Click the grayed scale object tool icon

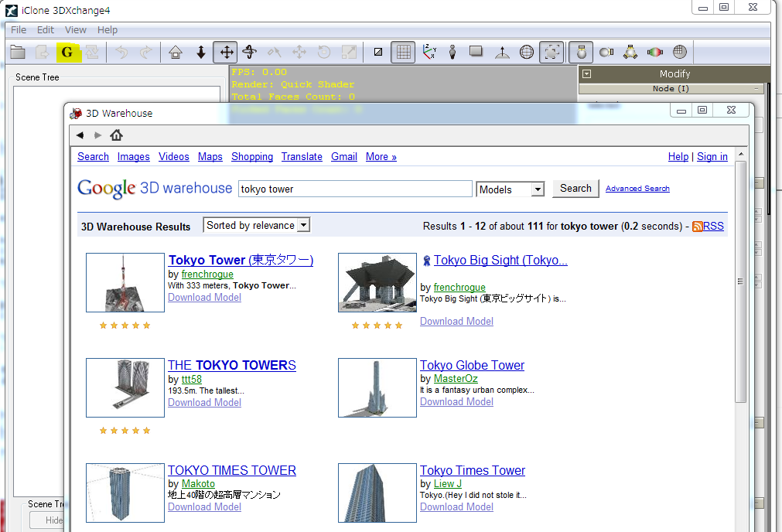point(349,52)
